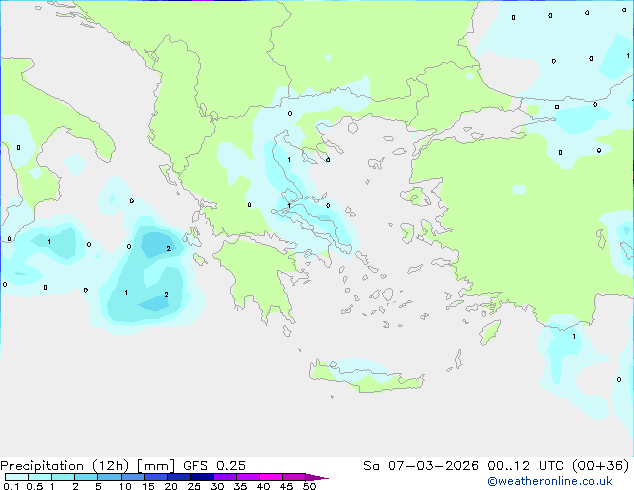Click the 0.1–0.5 mm legend color swatch
The width and height of the screenshot is (634, 490).
click(17, 477)
